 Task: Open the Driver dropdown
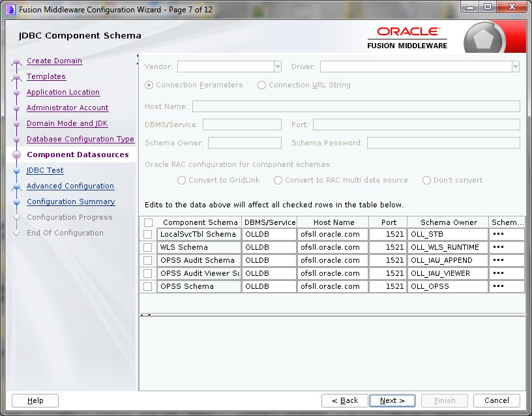[x=516, y=67]
